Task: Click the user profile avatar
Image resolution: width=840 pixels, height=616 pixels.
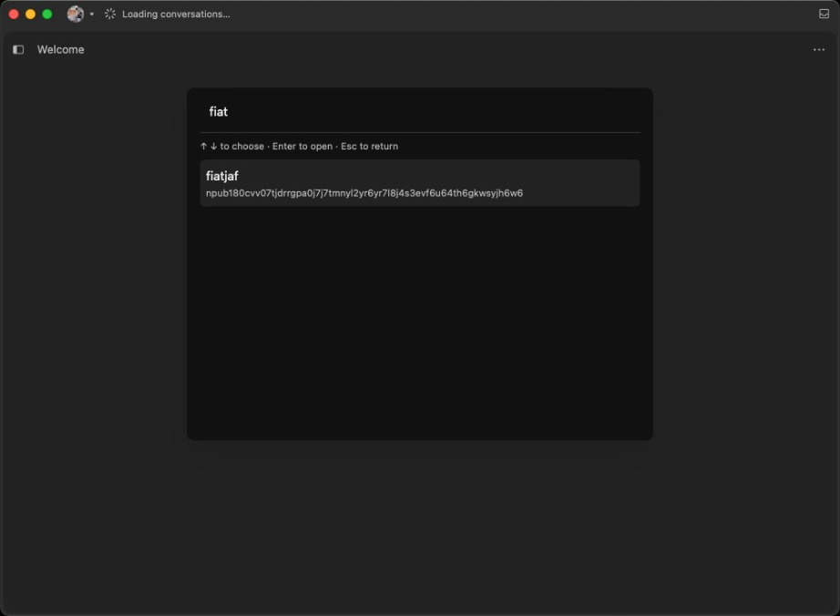Action: pyautogui.click(x=76, y=14)
